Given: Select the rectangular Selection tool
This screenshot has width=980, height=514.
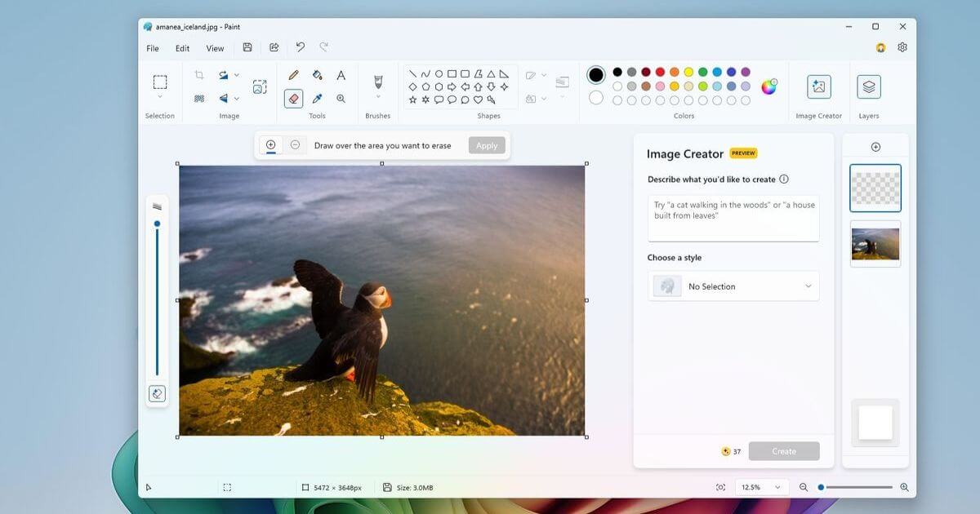Looking at the screenshot, I should 160,82.
